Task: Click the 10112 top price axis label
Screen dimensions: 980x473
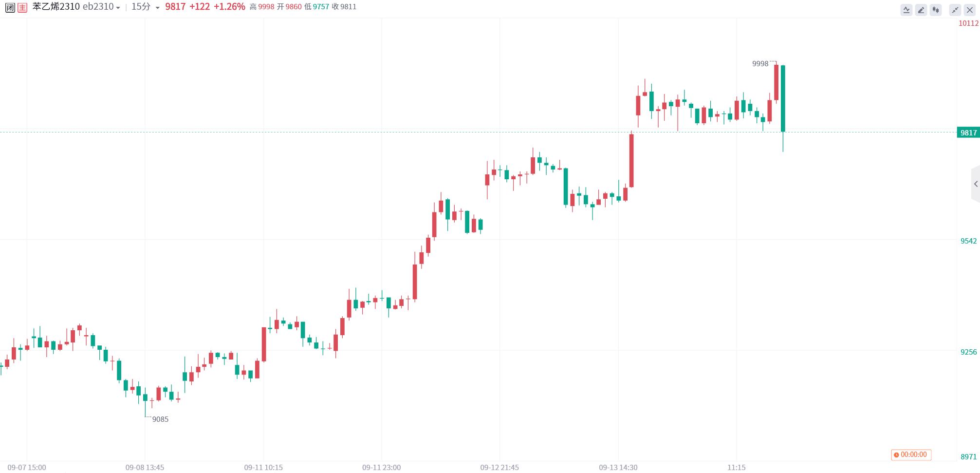Action: click(x=968, y=23)
